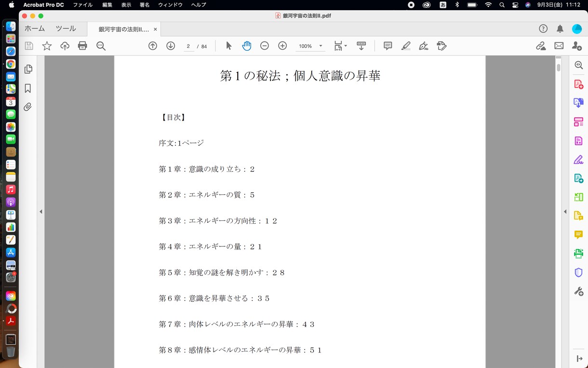
Task: Open Finder from the Dock
Action: point(11,26)
